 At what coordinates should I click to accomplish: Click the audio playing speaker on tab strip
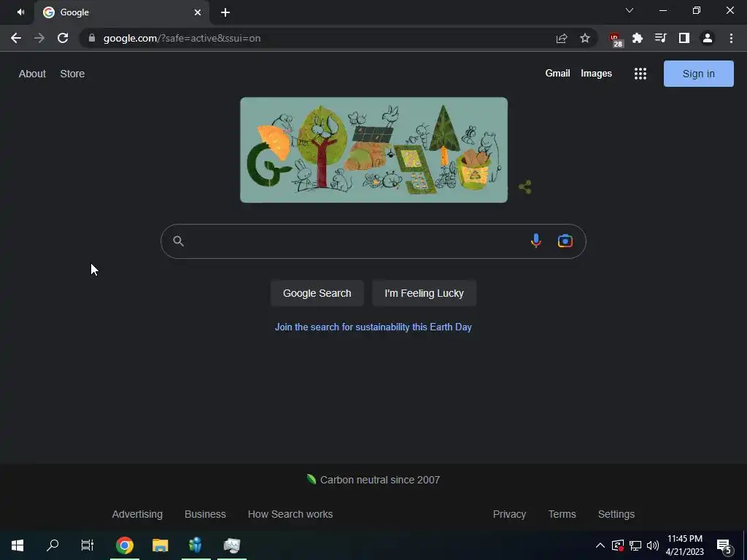point(20,12)
